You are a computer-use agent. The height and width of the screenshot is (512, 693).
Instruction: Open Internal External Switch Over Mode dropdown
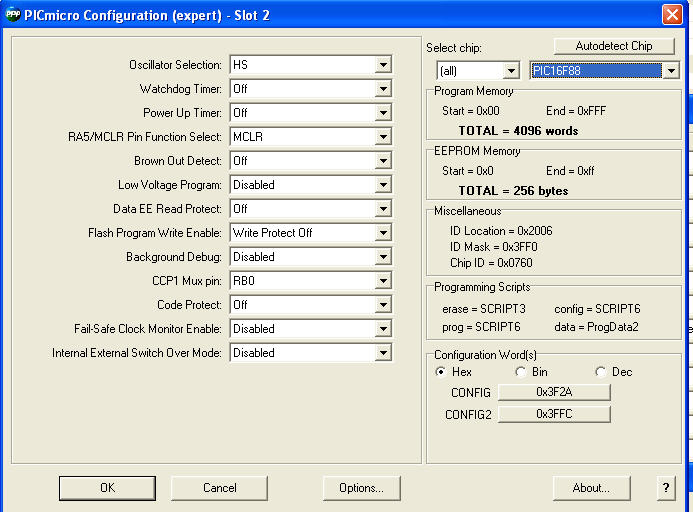tap(383, 353)
